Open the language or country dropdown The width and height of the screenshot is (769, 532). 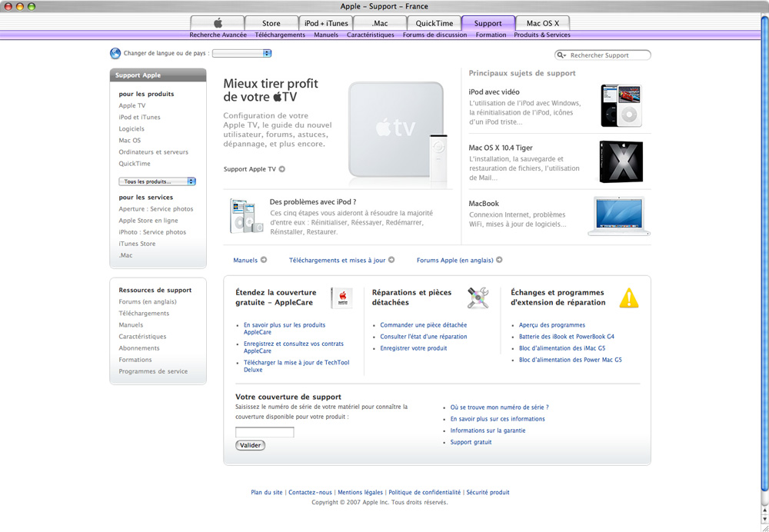coord(241,54)
